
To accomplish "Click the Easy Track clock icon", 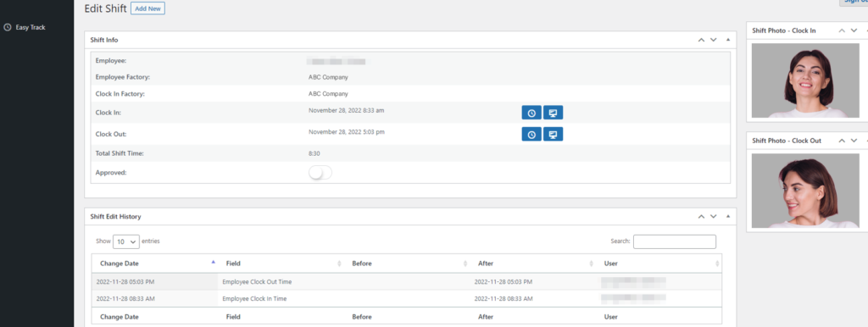I will click(8, 27).
